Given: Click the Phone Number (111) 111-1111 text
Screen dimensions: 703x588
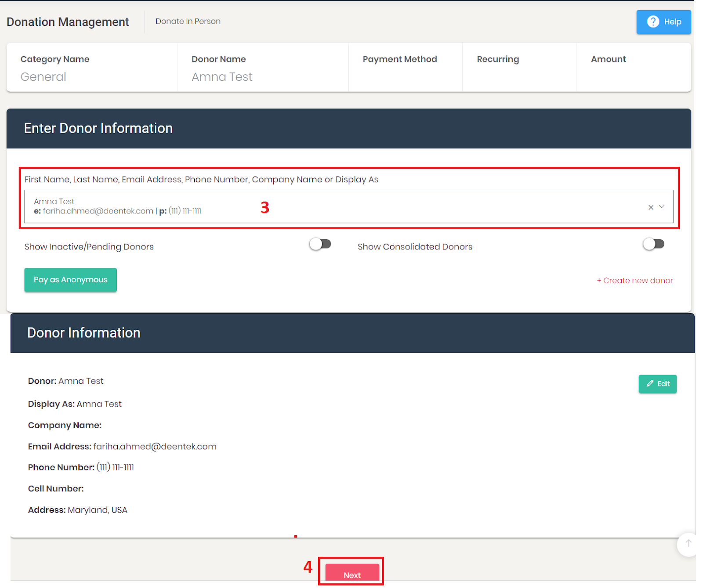Looking at the screenshot, I should (x=81, y=468).
